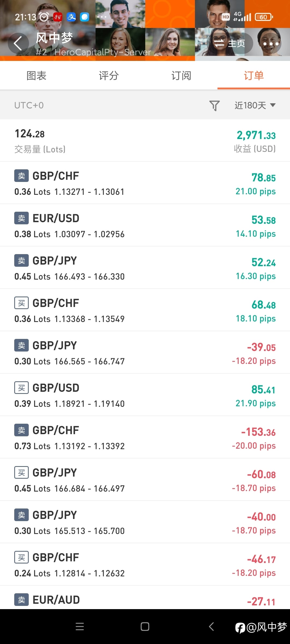
Task: Open the 近180天 time range dropdown
Action: [x=255, y=105]
